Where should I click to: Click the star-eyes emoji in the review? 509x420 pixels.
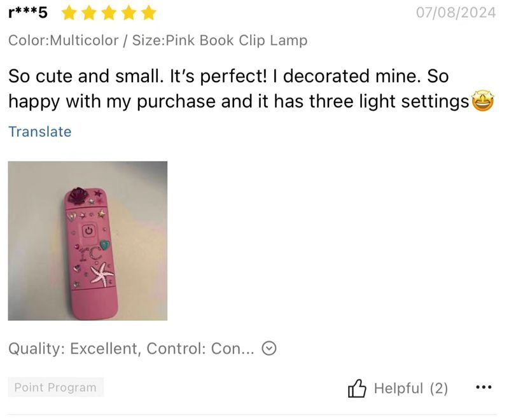(x=483, y=102)
